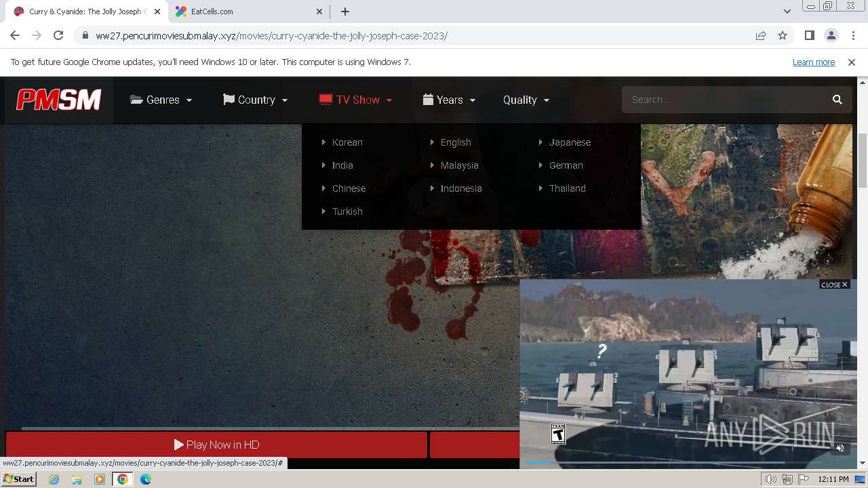Open Windows Explorer from taskbar
868x488 pixels.
coord(77,479)
